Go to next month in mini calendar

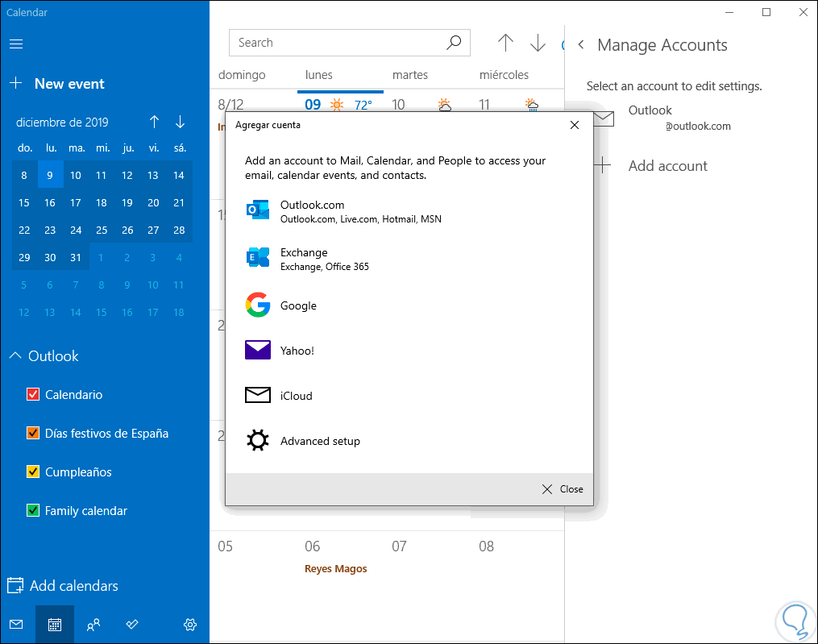tap(180, 123)
